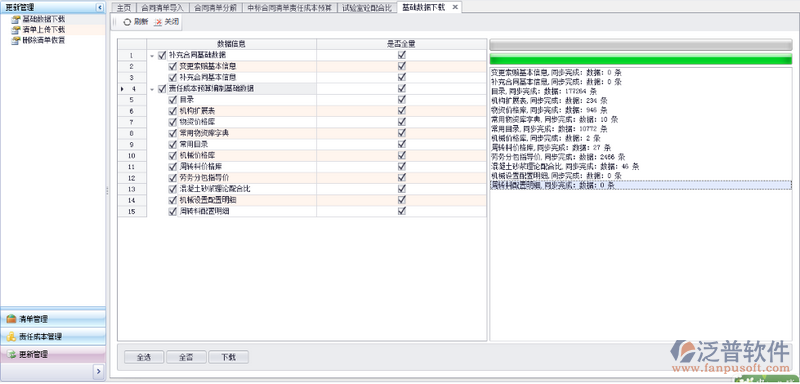Uncheck the 目录 data row checkbox
Image resolution: width=800 pixels, height=384 pixels.
[172, 100]
